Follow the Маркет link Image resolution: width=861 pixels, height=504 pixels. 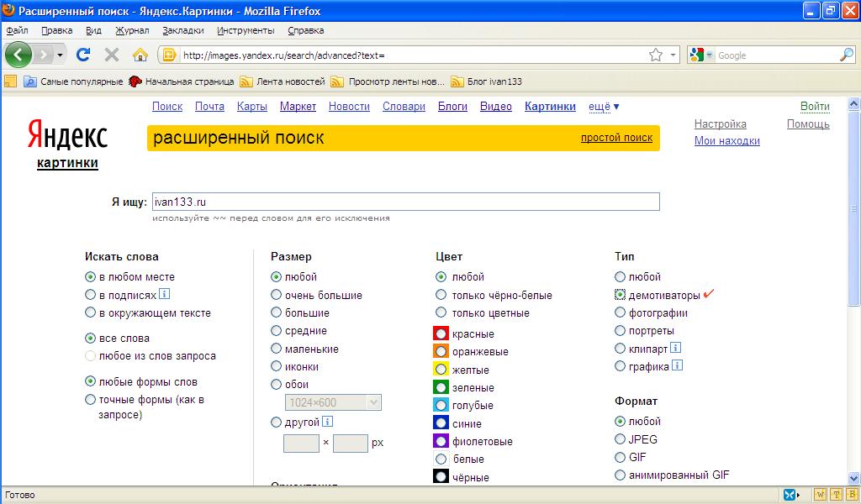(x=298, y=107)
